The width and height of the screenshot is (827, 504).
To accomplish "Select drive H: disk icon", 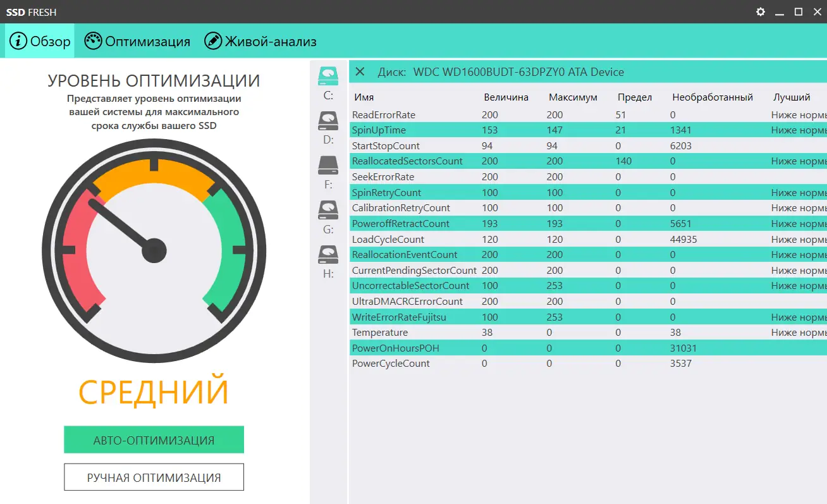I will 328,254.
